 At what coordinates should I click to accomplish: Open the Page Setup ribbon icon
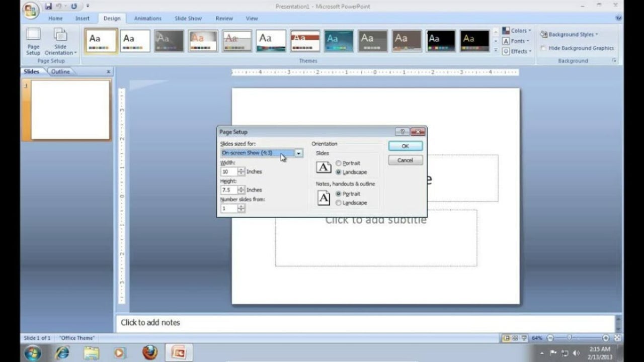(33, 42)
